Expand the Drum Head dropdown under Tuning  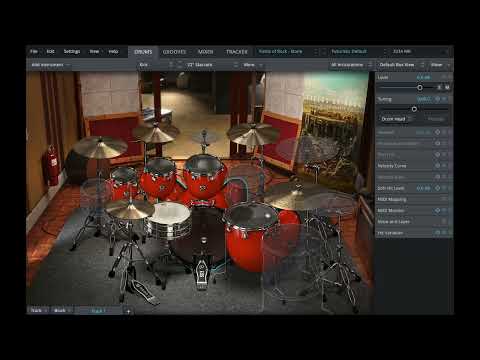tap(396, 119)
